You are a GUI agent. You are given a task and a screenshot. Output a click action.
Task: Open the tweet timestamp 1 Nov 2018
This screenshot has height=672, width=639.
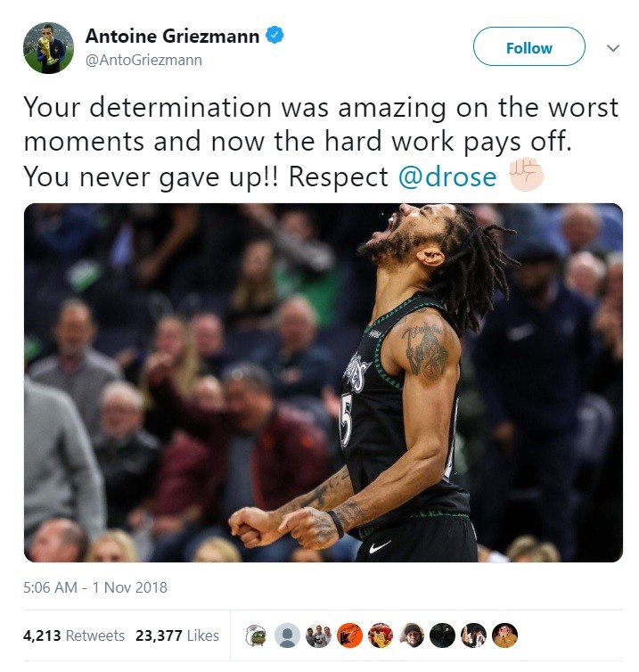(95, 587)
